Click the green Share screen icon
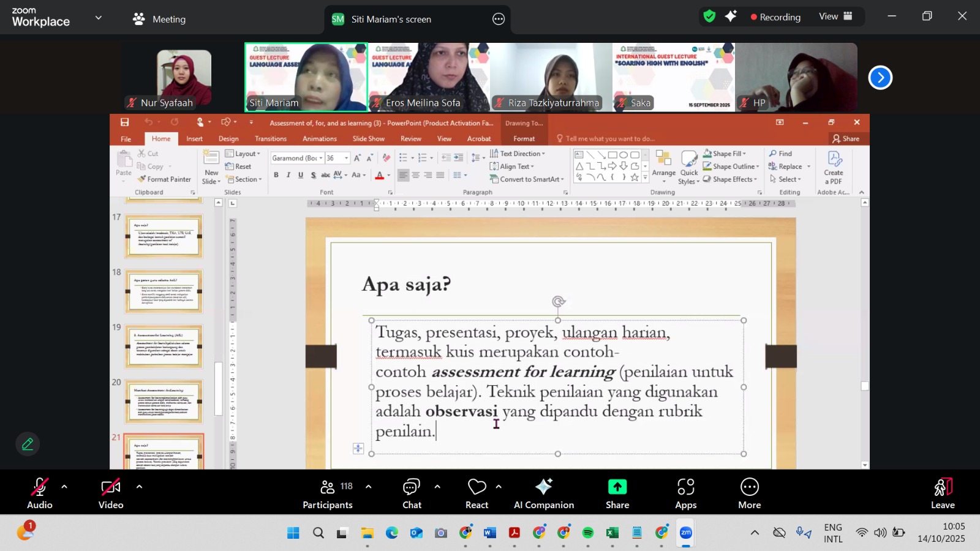 pyautogui.click(x=617, y=487)
